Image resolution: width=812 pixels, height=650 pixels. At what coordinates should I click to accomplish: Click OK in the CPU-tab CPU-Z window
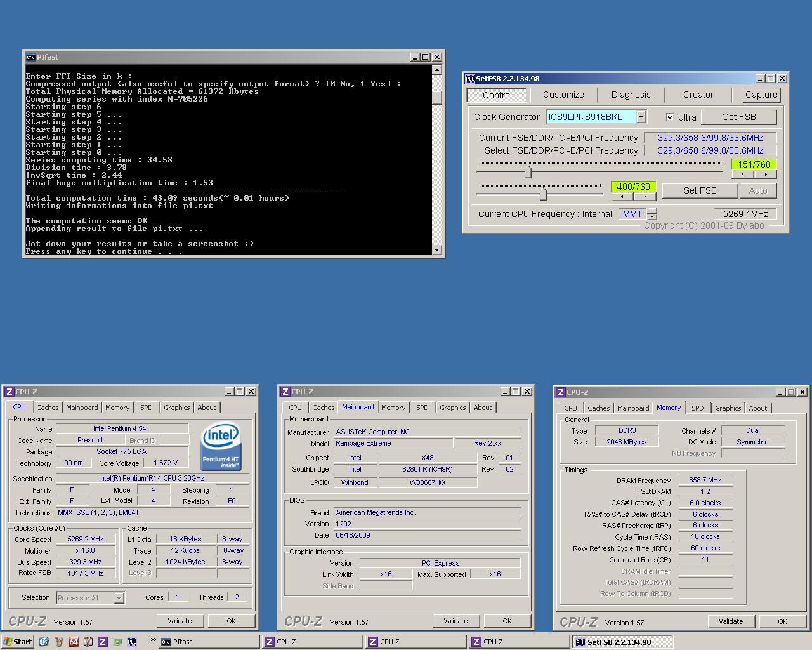pos(231,621)
